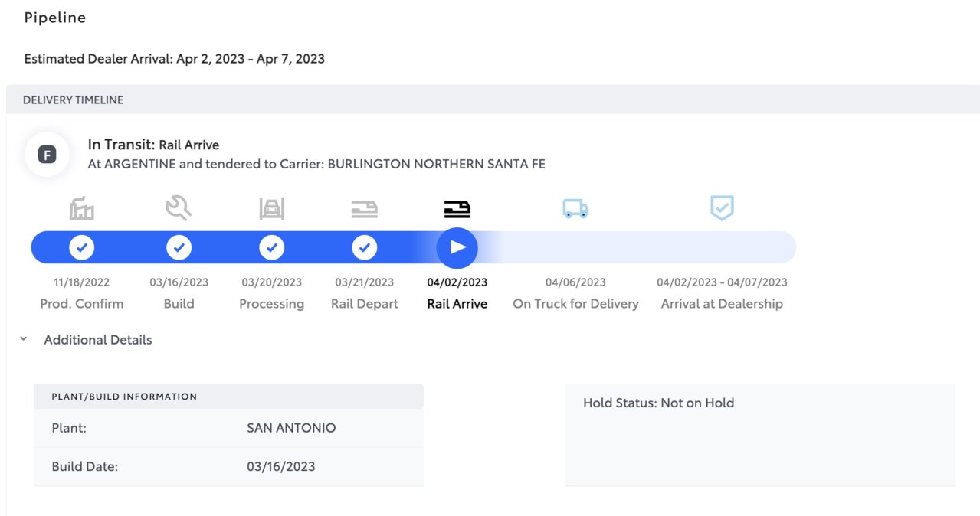Screen dimensions: 980x516
Task: Click the DELIVERY TIMELINE section header
Action: pos(493,100)
